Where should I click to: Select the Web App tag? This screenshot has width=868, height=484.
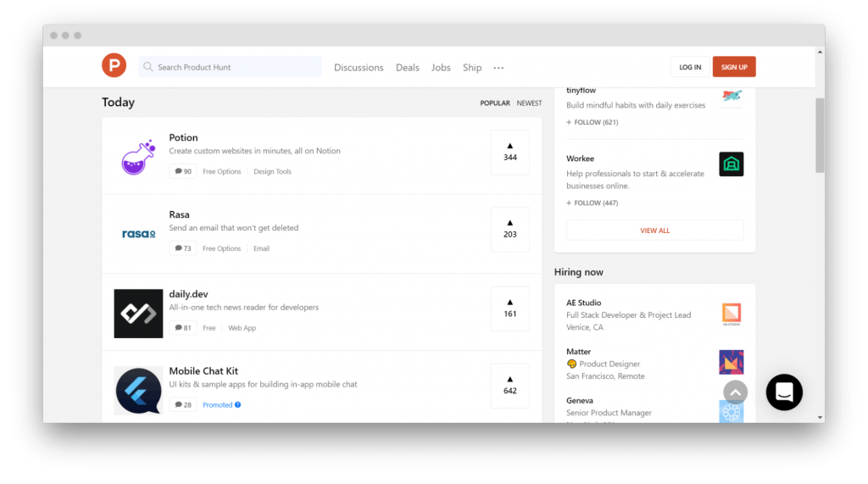[242, 328]
